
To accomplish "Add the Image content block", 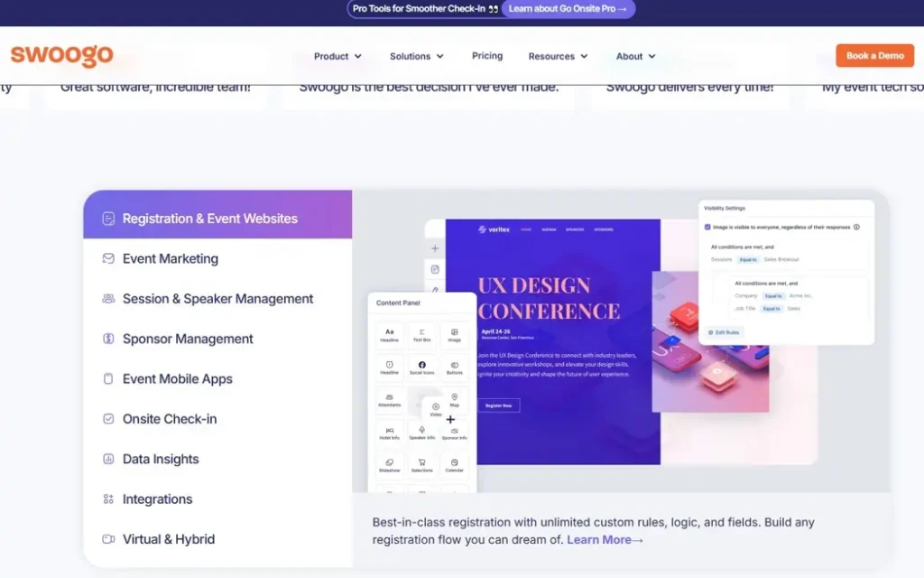I will (x=455, y=335).
